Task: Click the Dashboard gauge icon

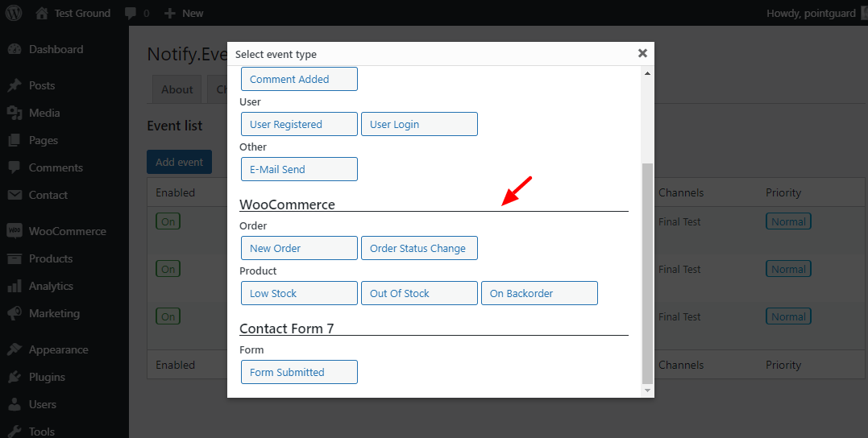Action: pyautogui.click(x=15, y=49)
